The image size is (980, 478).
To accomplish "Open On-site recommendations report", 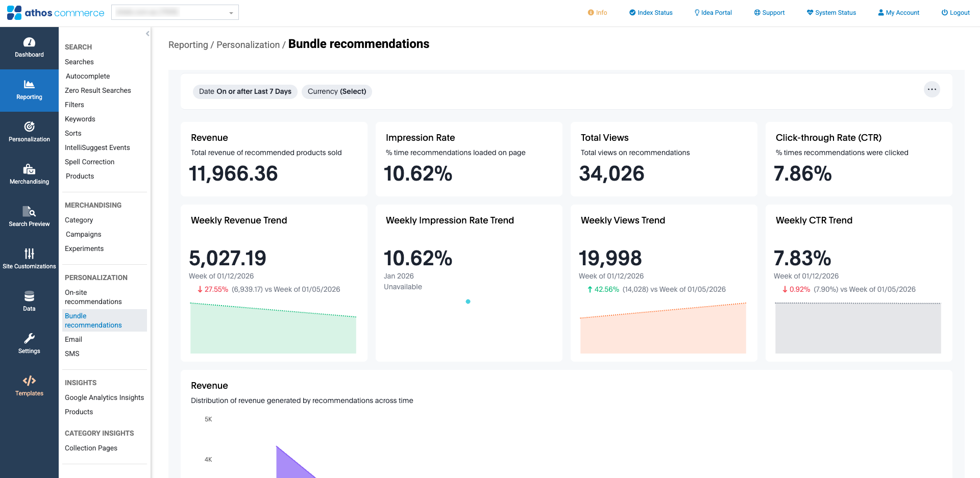I will pos(93,297).
